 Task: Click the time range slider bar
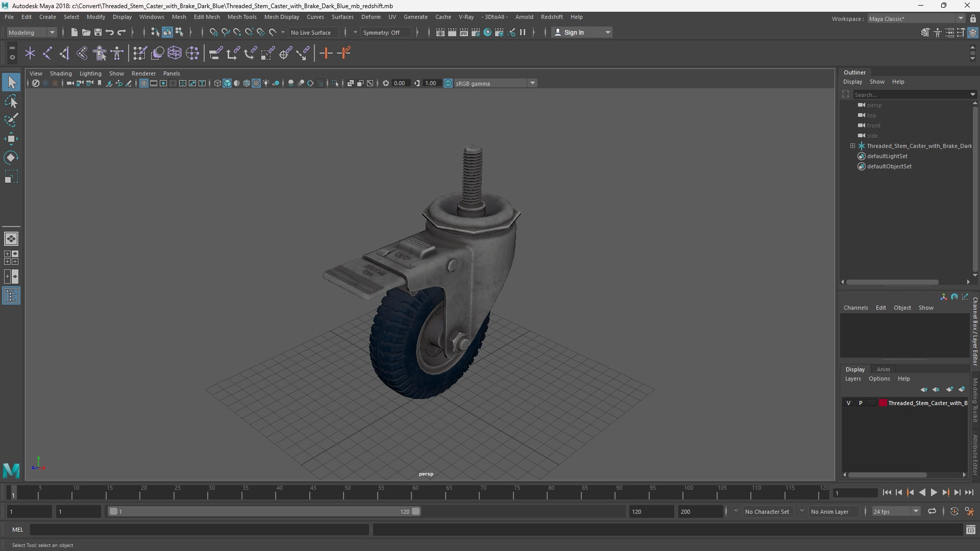click(x=264, y=511)
